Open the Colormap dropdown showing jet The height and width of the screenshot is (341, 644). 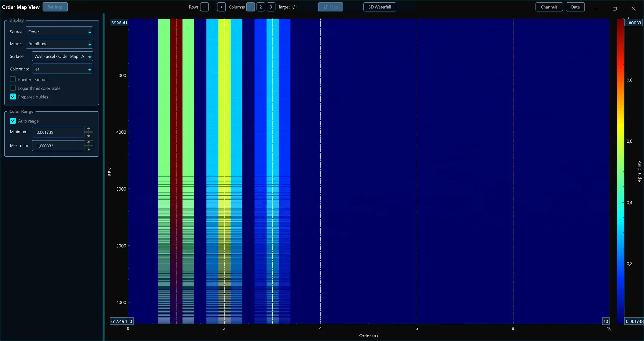62,69
